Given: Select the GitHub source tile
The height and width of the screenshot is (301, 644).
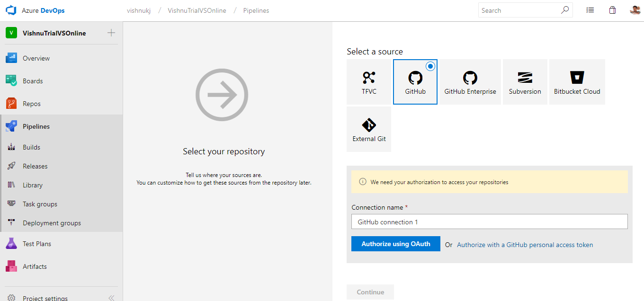Looking at the screenshot, I should tap(415, 82).
